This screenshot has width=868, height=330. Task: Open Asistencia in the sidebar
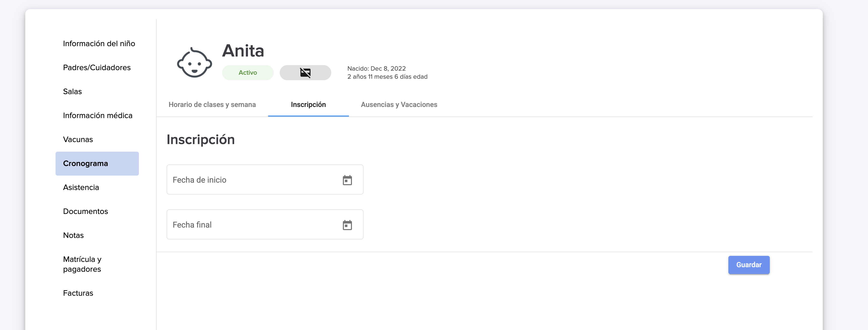coord(81,187)
